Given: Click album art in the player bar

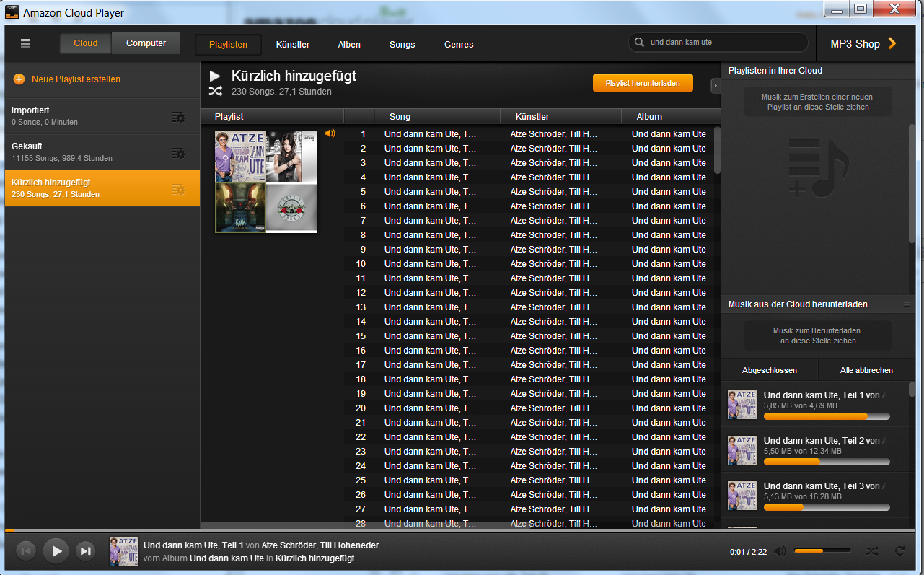Looking at the screenshot, I should click(123, 551).
